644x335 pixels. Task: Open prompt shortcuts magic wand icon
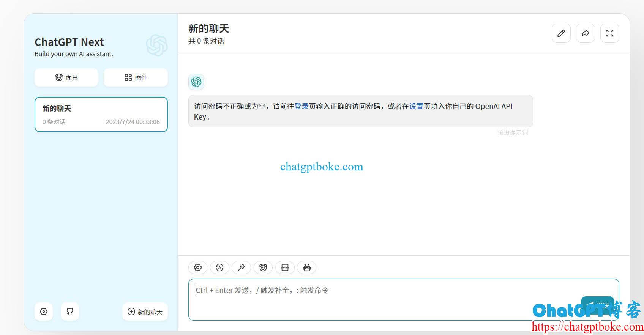pos(241,267)
